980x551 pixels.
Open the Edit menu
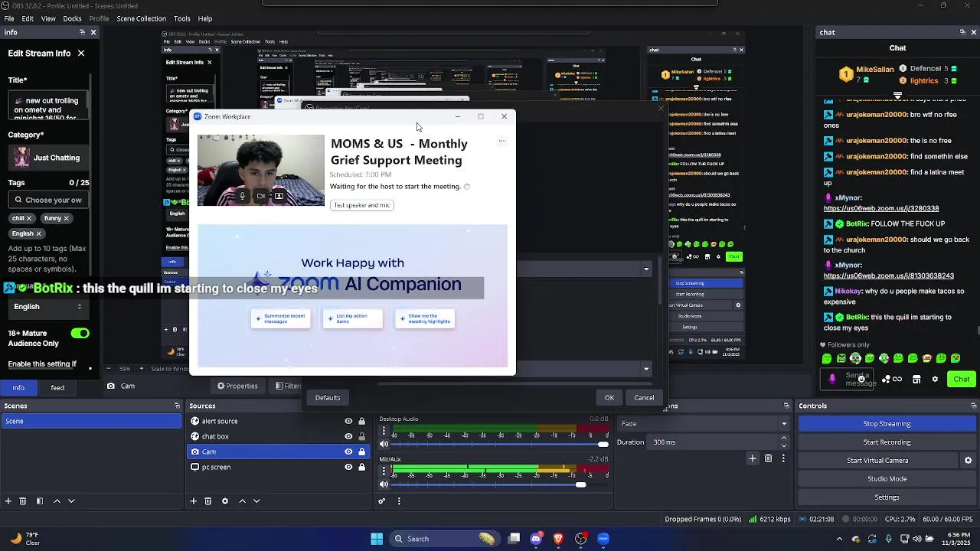tap(28, 18)
